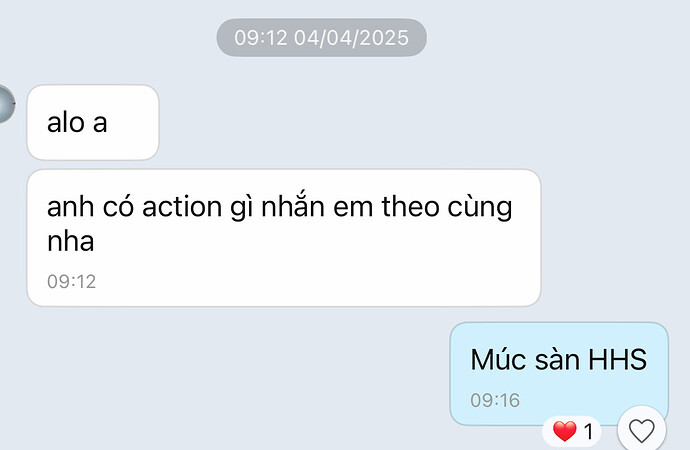Click the word "sàn" in the blue bubble
Image resolution: width=690 pixels, height=450 pixels.
click(557, 359)
